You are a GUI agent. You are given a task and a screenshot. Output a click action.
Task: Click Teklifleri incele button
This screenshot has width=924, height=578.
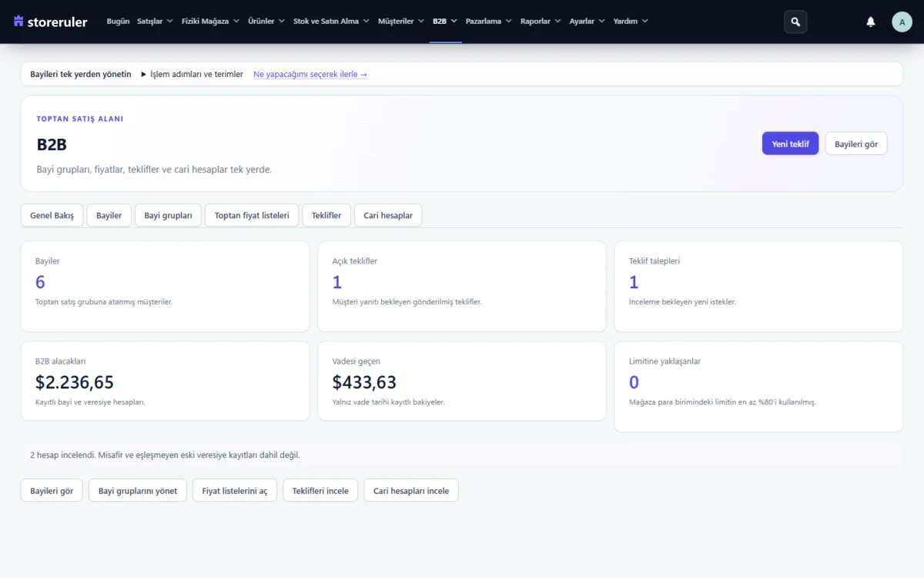[320, 490]
